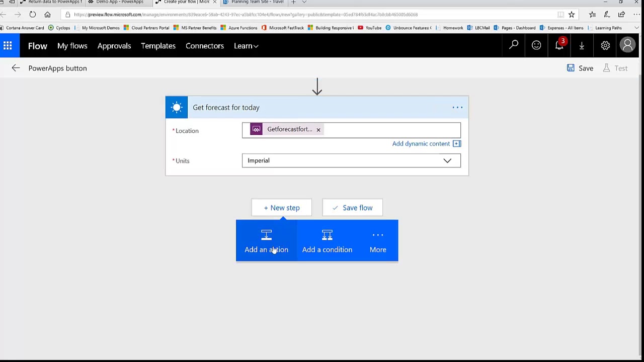Viewport: 644px width, 362px height.
Task: Open the browser favorites hub icon
Action: (592, 15)
